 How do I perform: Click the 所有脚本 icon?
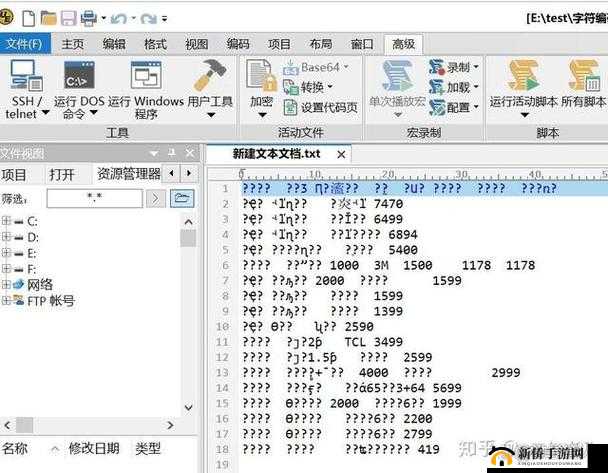click(584, 76)
